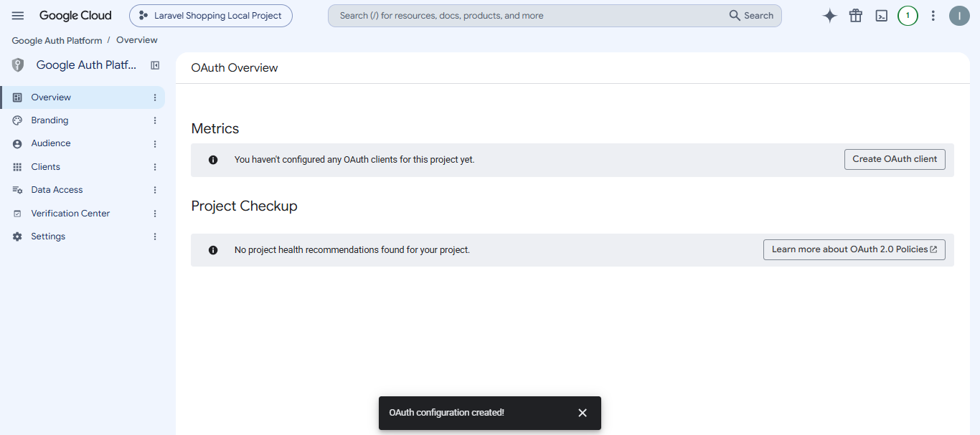Click the Settings gear icon in sidebar
The height and width of the screenshot is (435, 980).
pyautogui.click(x=17, y=236)
